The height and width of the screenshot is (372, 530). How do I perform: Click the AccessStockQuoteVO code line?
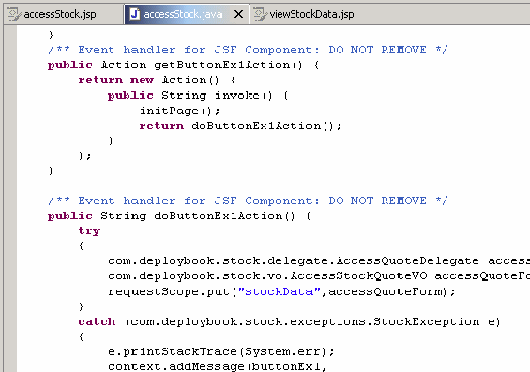point(319,276)
